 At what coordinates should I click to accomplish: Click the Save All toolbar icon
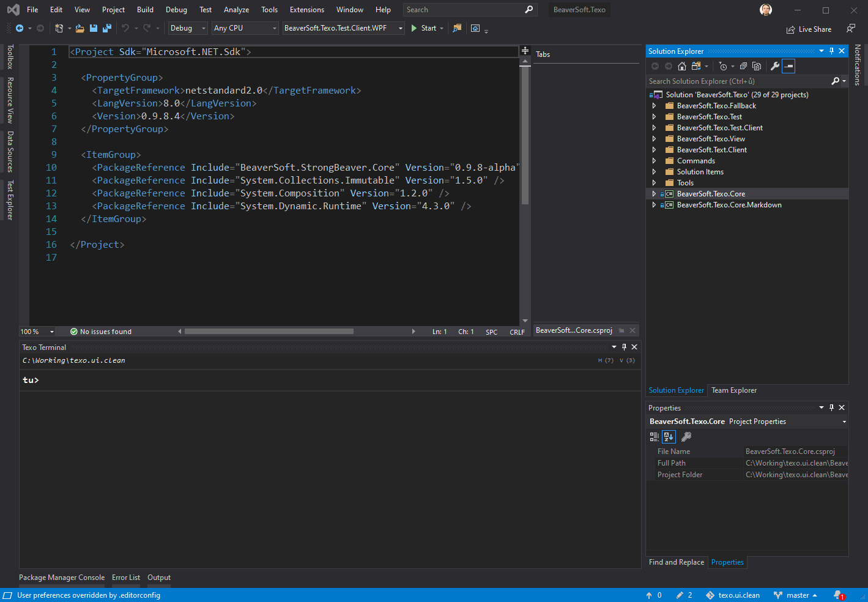tap(107, 28)
